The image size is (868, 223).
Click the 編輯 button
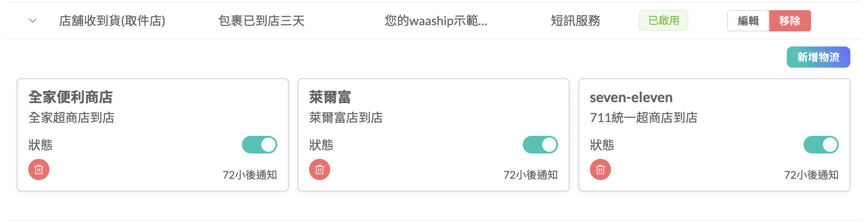748,21
